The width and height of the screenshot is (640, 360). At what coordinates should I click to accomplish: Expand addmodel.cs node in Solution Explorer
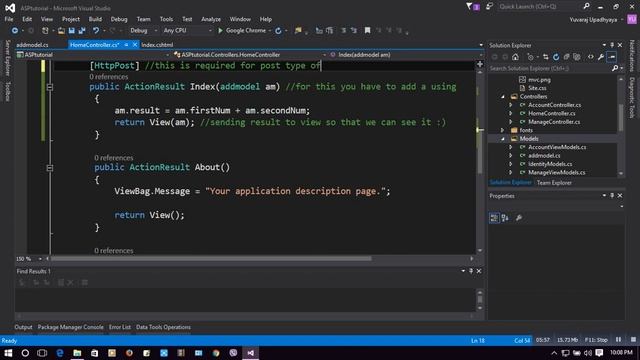pyautogui.click(x=511, y=156)
